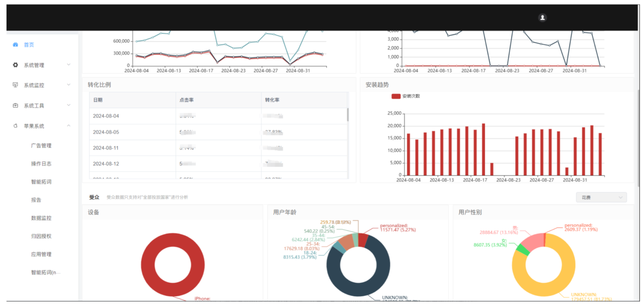Click the toolbox icon beside 系统工具
The height and width of the screenshot is (305, 644).
click(15, 106)
